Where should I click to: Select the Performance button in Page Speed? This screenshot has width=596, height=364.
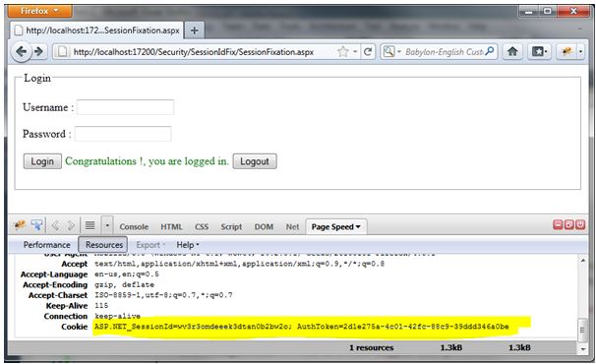pos(47,245)
